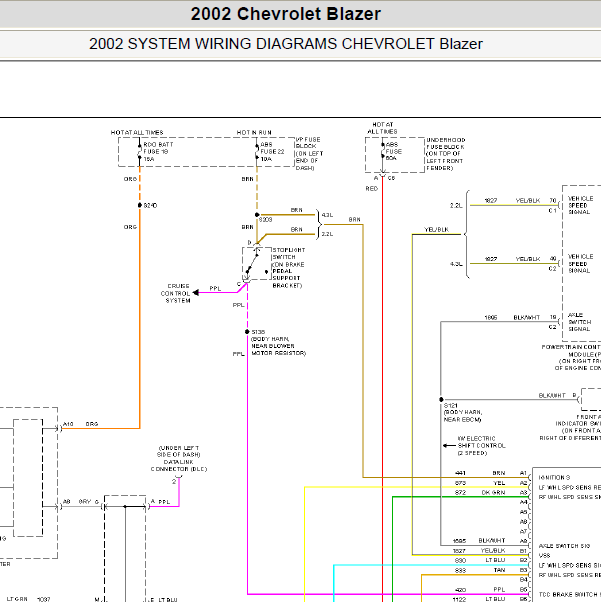Click splice label "S121" near EBCM note

tap(450, 405)
